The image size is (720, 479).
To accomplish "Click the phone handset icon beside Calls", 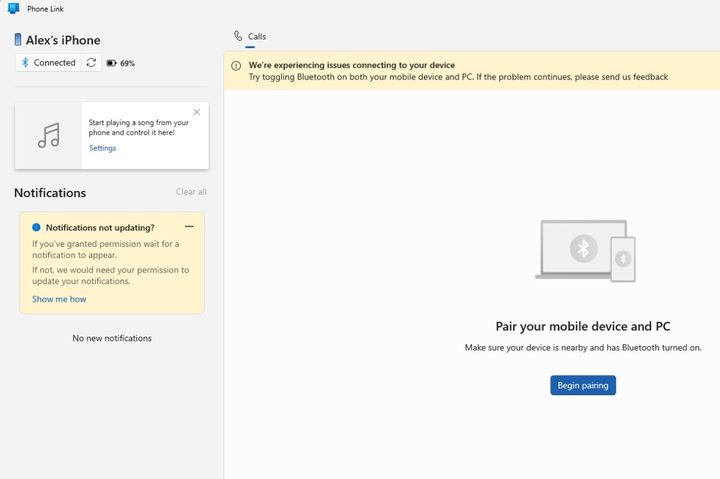I will pyautogui.click(x=238, y=36).
